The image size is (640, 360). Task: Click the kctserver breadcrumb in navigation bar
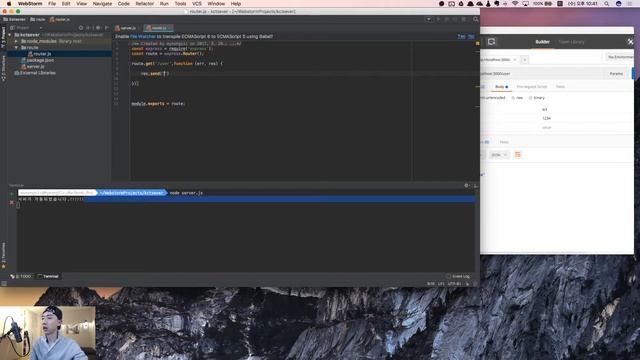pyautogui.click(x=14, y=19)
